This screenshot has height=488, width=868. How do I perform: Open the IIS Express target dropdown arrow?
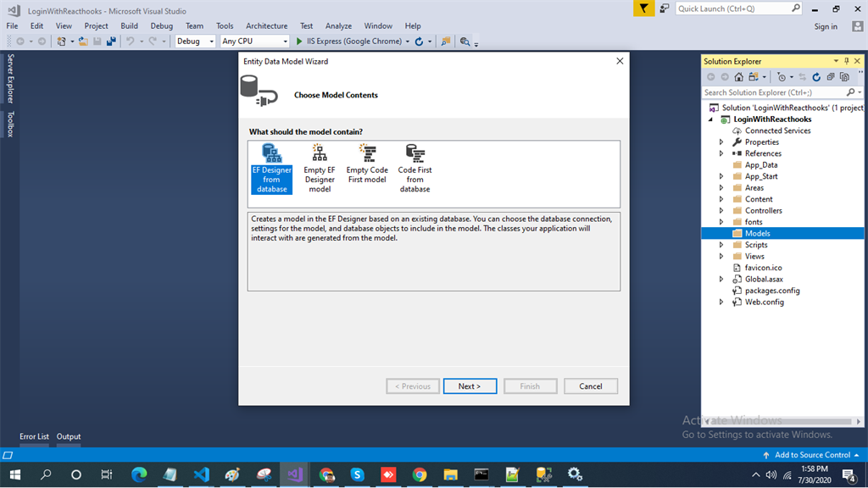pyautogui.click(x=408, y=42)
